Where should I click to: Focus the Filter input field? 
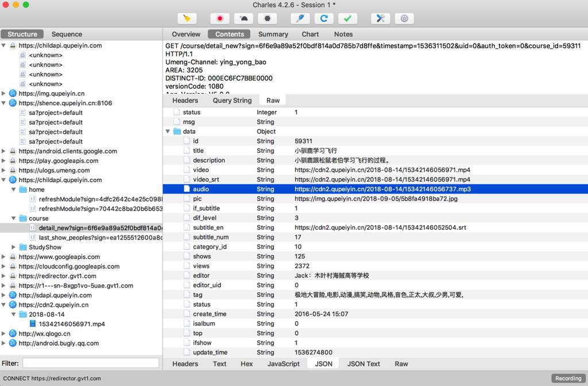coord(91,363)
